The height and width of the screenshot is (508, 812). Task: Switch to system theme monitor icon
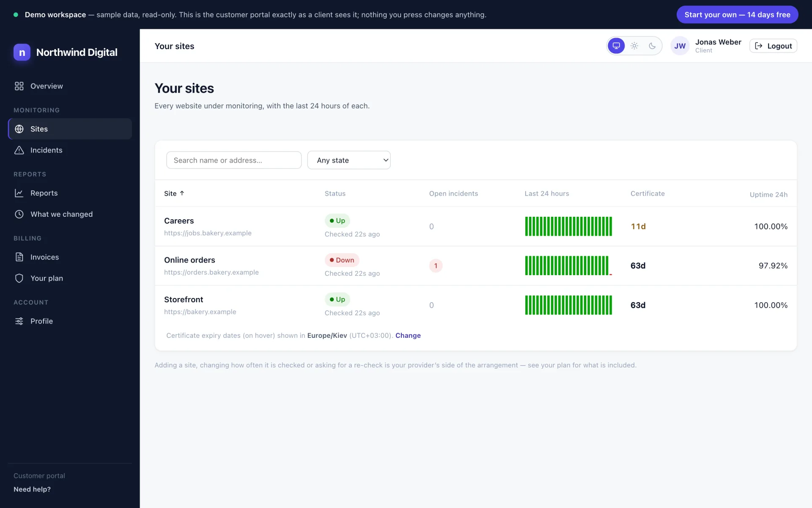point(616,46)
